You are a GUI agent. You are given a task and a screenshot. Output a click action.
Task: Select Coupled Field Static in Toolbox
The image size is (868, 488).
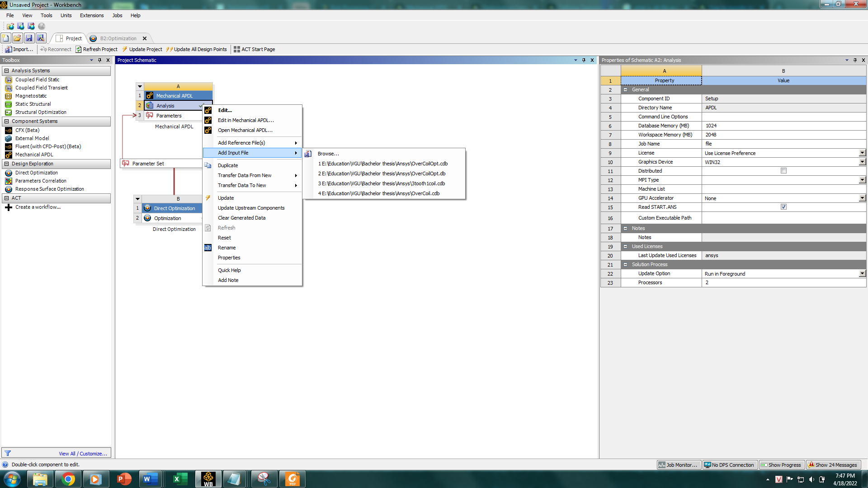(37, 80)
